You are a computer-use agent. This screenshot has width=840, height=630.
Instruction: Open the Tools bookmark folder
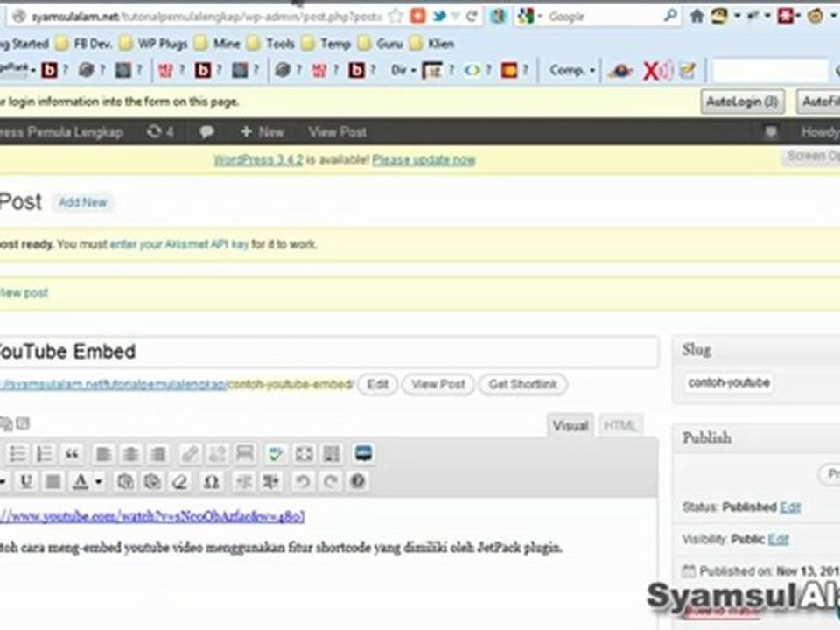(273, 44)
